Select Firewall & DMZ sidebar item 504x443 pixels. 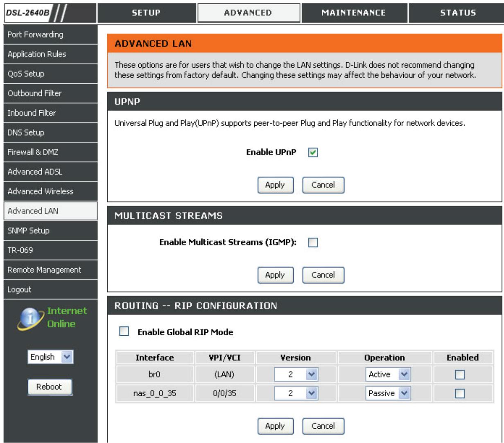pyautogui.click(x=33, y=152)
